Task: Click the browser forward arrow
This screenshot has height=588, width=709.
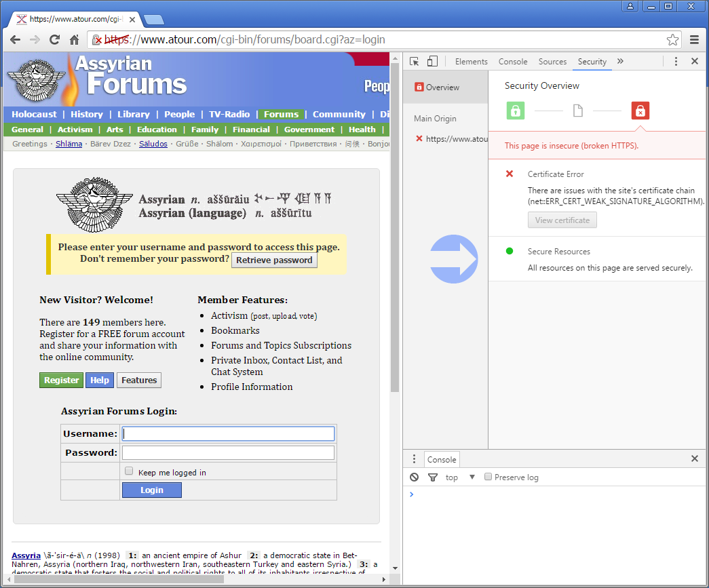Action: click(x=35, y=40)
